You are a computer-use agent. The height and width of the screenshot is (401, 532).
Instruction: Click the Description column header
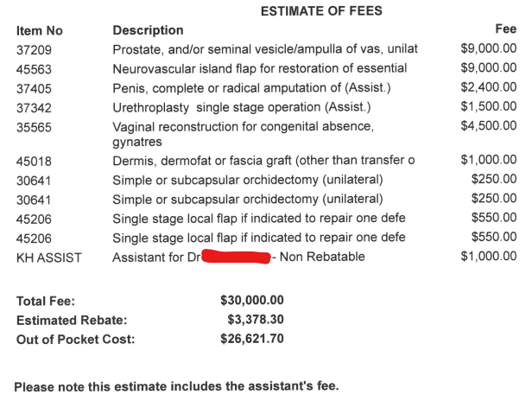[x=148, y=31]
